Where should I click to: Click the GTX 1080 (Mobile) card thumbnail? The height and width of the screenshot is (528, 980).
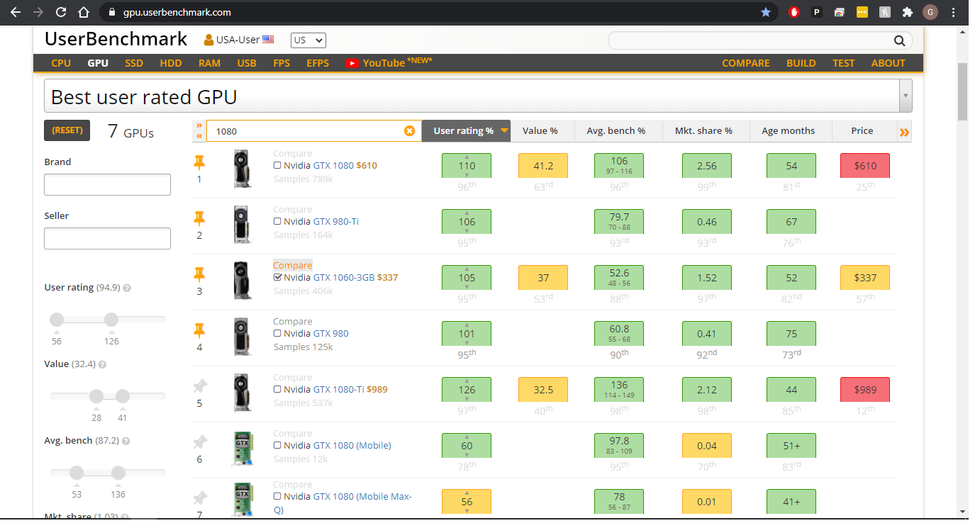(242, 449)
